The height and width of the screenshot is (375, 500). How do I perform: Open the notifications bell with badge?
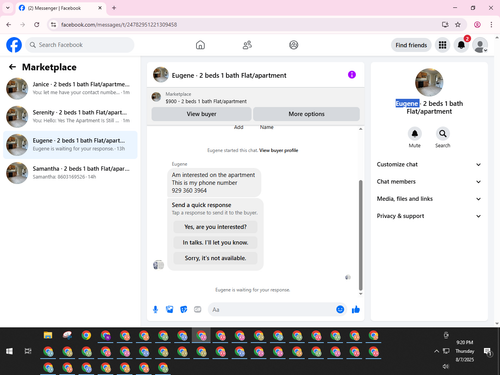point(461,45)
